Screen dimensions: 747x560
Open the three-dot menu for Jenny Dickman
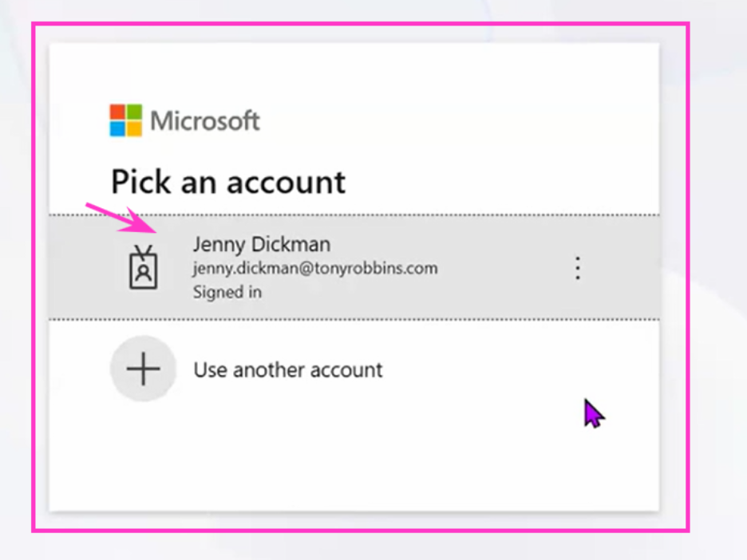coord(577,268)
